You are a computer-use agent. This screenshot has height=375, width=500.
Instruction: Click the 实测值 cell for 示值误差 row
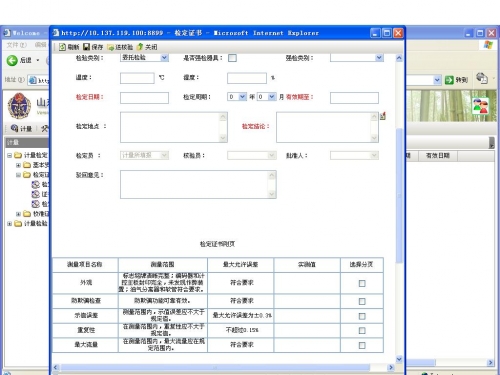307,316
